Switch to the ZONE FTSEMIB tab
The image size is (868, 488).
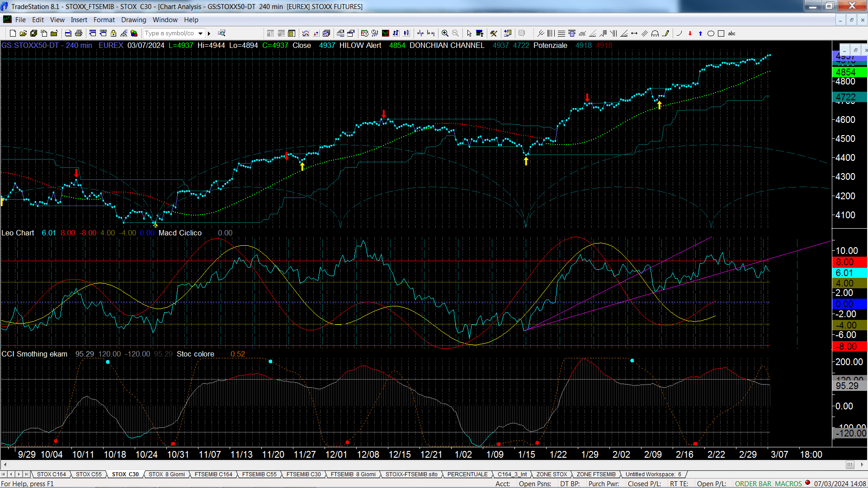click(x=596, y=474)
